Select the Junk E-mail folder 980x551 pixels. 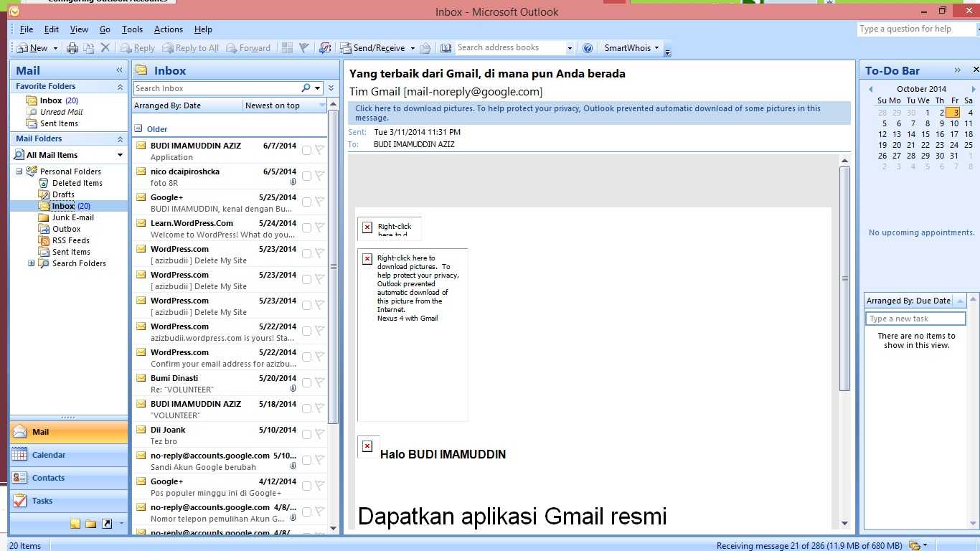coord(72,217)
